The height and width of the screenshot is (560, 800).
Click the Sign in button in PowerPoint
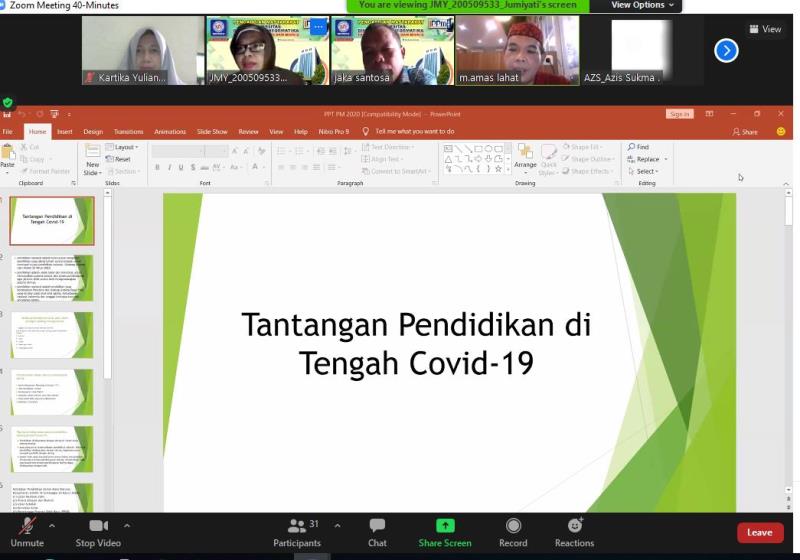click(x=679, y=114)
